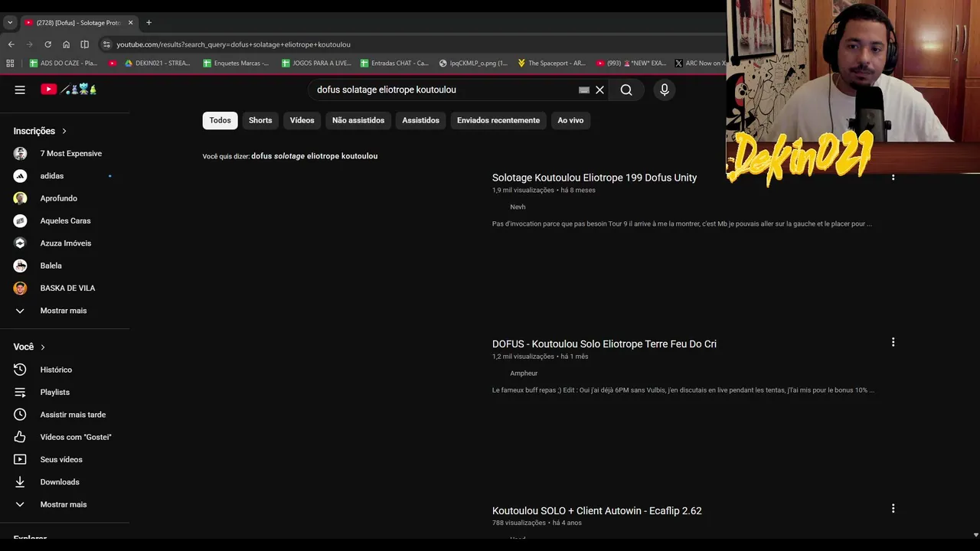Open DEKIN021 - STREA bookmark
Image resolution: width=980 pixels, height=551 pixels.
(x=158, y=64)
